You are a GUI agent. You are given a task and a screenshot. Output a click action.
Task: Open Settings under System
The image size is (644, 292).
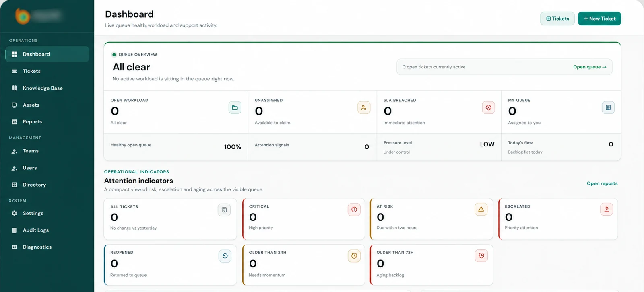(x=47, y=214)
